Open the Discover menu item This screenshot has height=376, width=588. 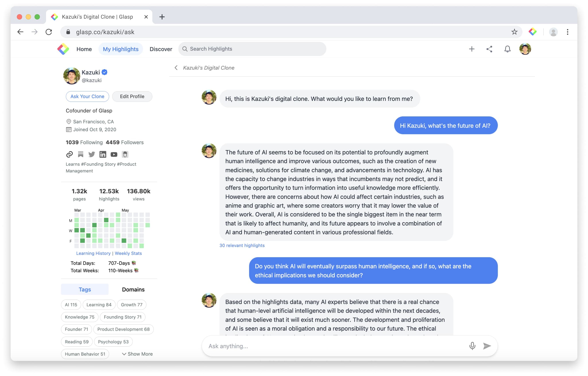[161, 49]
